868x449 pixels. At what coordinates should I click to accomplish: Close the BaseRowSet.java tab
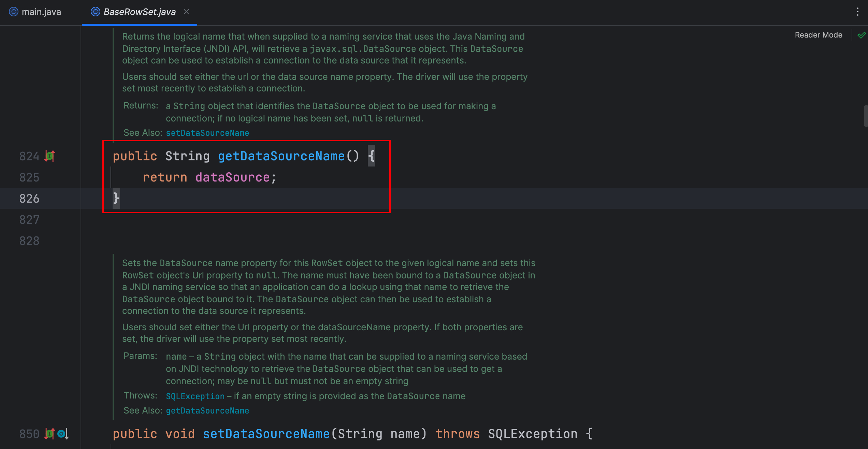point(186,12)
